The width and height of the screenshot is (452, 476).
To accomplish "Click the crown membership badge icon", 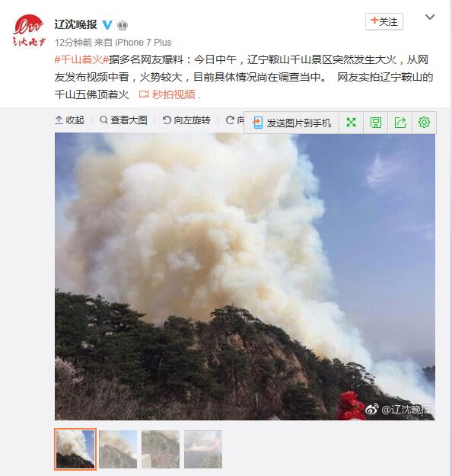I will pyautogui.click(x=122, y=24).
